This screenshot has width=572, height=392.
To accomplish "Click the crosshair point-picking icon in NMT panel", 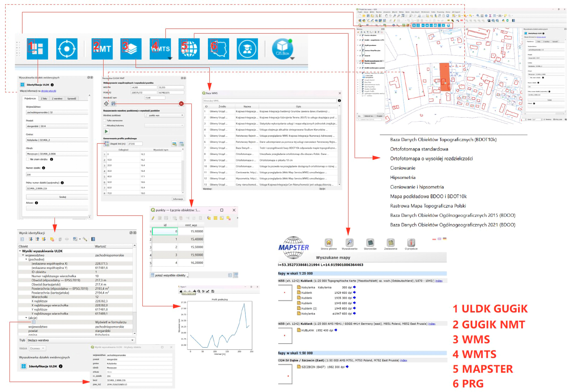I will [x=106, y=104].
